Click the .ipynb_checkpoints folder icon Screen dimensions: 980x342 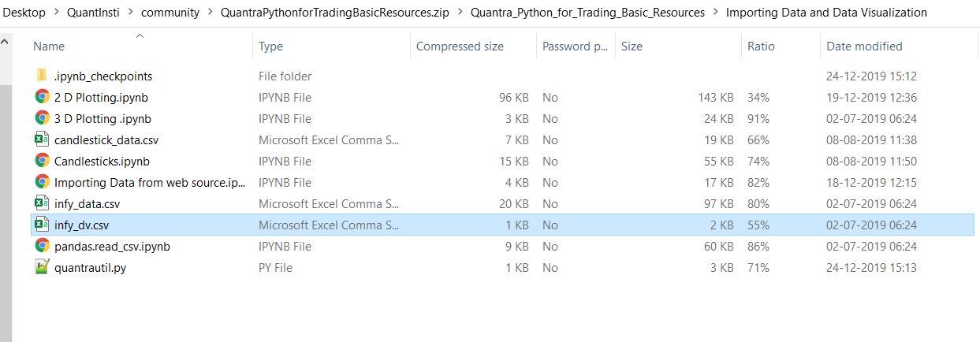coord(42,76)
